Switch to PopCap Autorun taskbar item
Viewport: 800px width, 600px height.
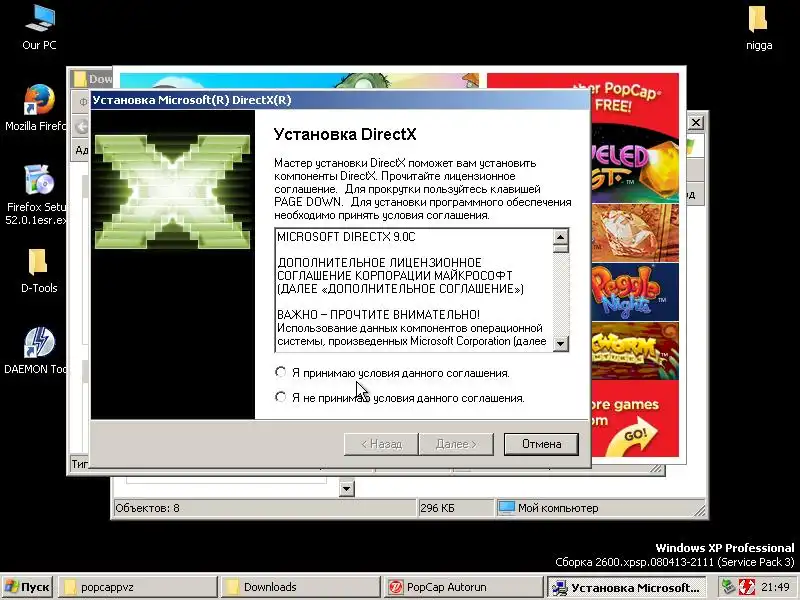click(464, 587)
